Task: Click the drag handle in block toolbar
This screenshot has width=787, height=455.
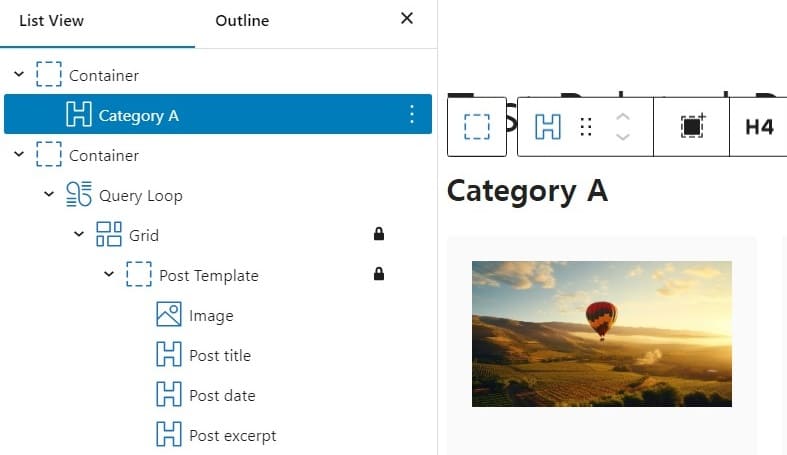Action: [x=587, y=127]
